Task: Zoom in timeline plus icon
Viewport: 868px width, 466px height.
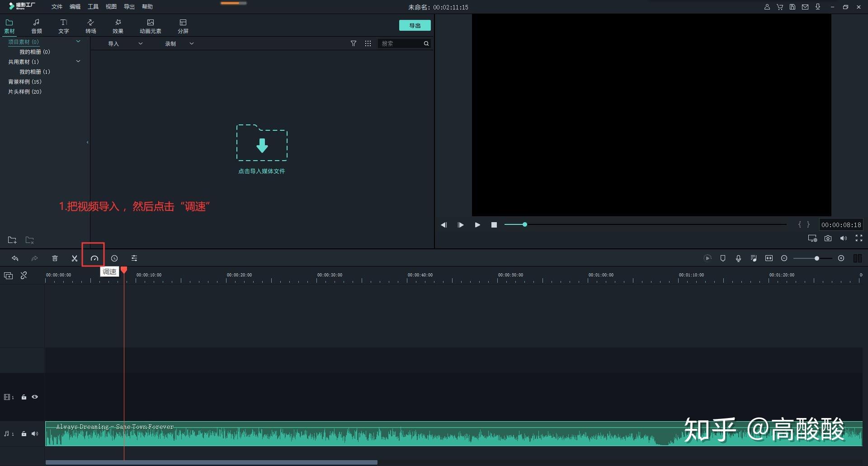Action: (841, 258)
